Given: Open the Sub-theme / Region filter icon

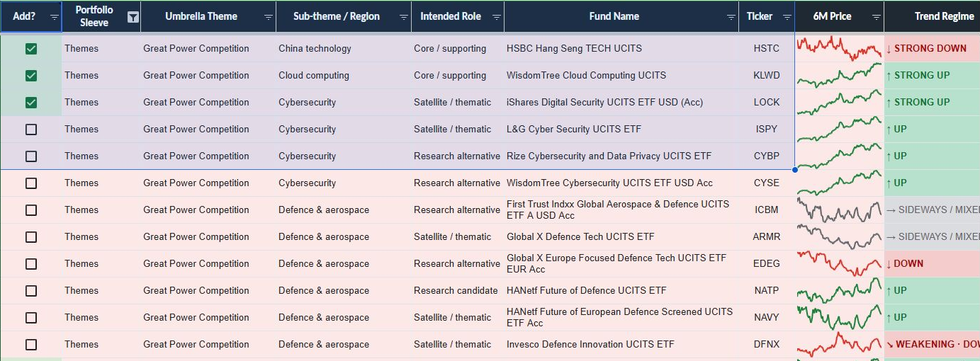Looking at the screenshot, I should 404,17.
